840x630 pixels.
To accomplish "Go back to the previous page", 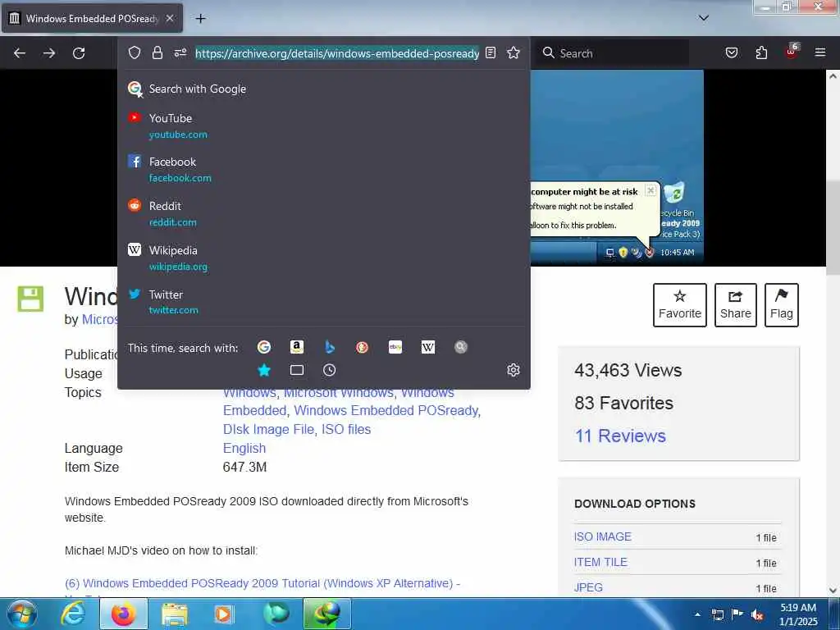I will [20, 53].
